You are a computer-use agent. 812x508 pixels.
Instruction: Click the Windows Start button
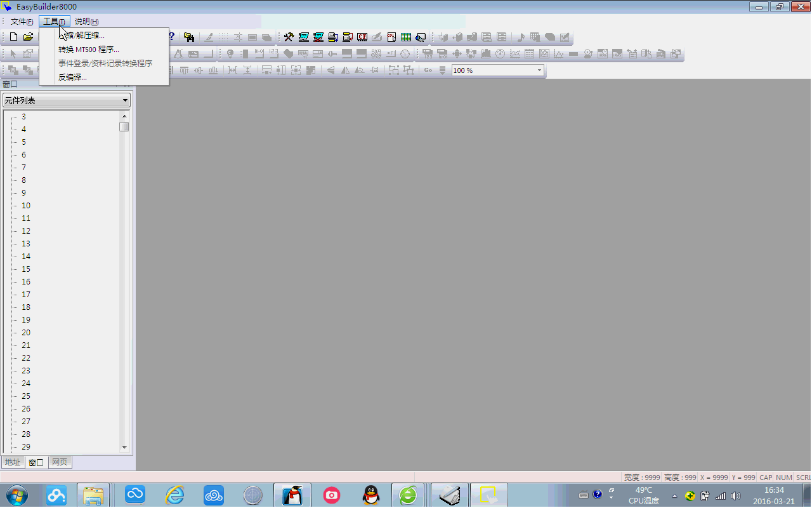point(16,495)
